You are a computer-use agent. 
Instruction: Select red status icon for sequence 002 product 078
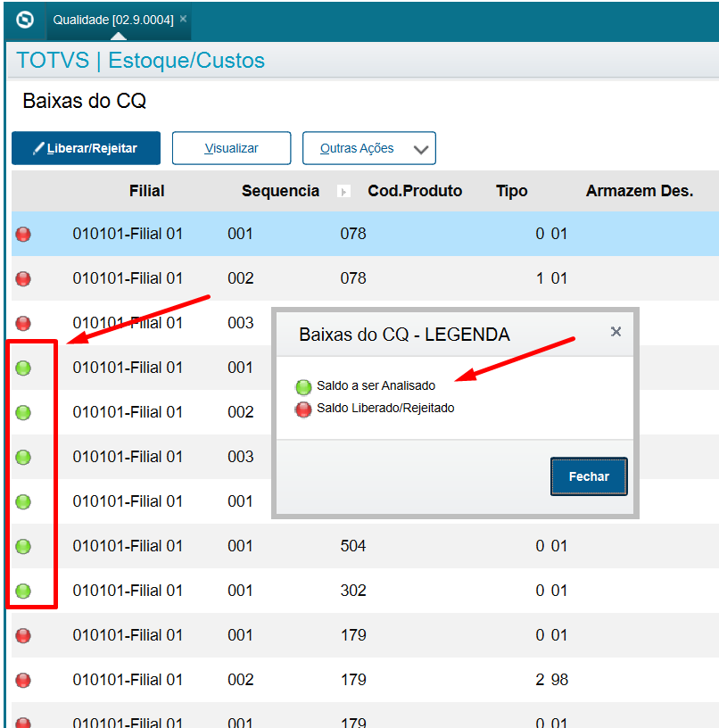[23, 278]
